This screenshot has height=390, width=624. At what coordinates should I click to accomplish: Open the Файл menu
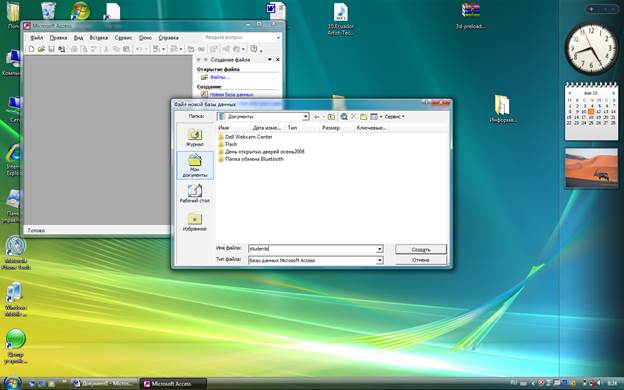pos(37,38)
